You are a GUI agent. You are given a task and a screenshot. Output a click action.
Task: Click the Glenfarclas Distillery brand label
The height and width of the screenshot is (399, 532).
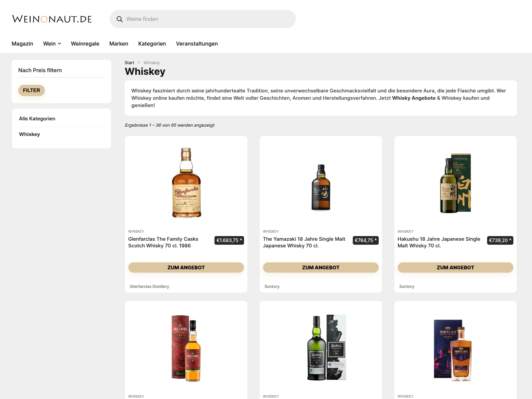click(x=149, y=287)
